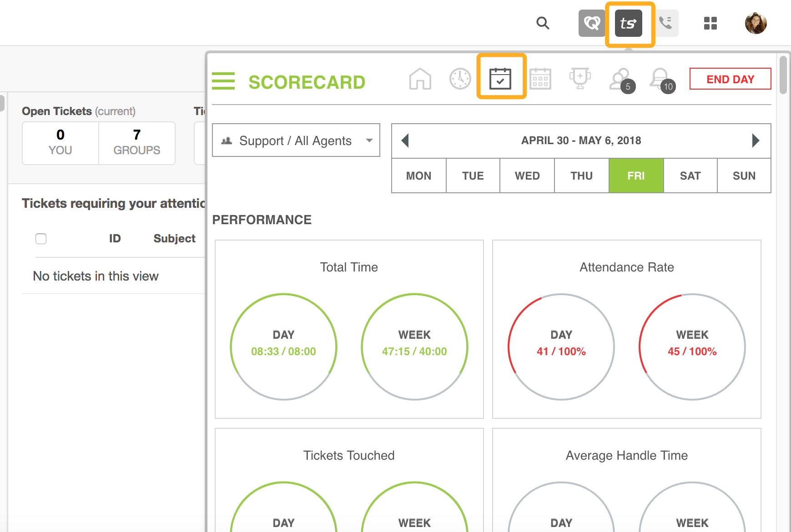
Task: Click the APRIL 30 - MAY 6, 2018 date range
Action: (581, 141)
